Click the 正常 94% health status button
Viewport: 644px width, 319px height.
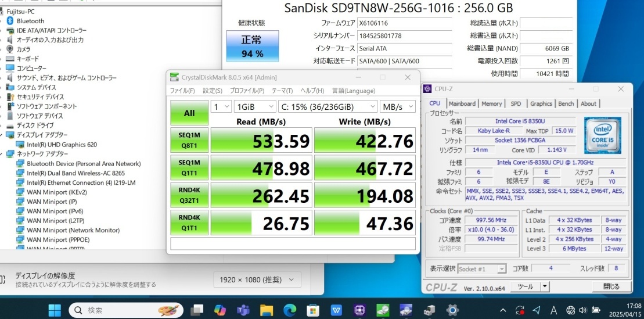pos(252,46)
